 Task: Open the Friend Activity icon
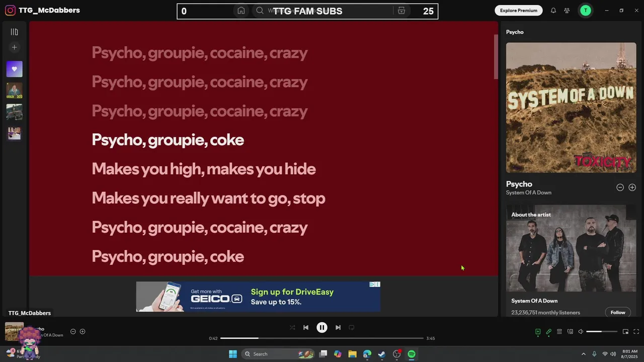[x=567, y=11]
